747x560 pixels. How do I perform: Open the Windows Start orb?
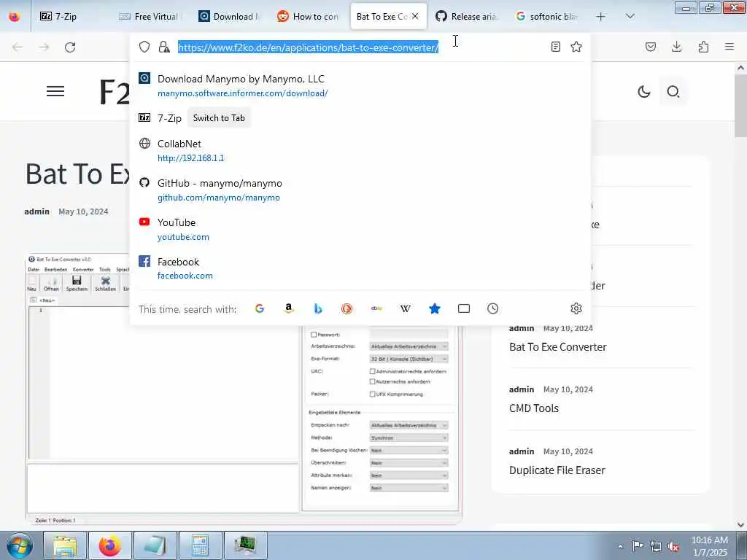click(x=20, y=545)
